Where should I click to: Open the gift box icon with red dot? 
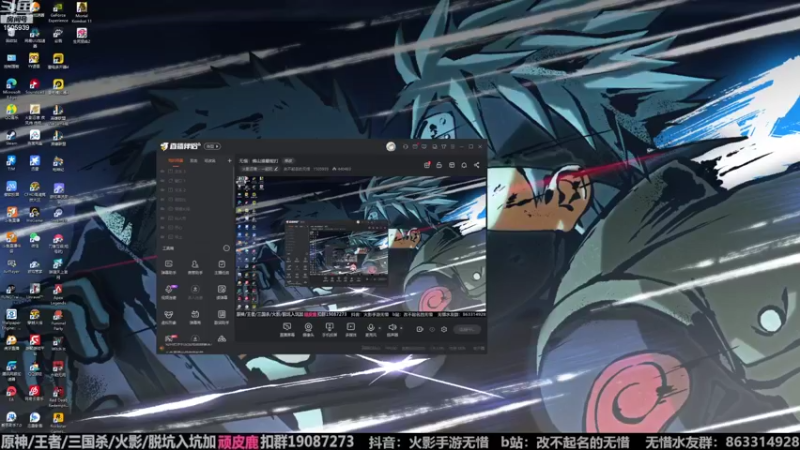pyautogui.click(x=427, y=165)
